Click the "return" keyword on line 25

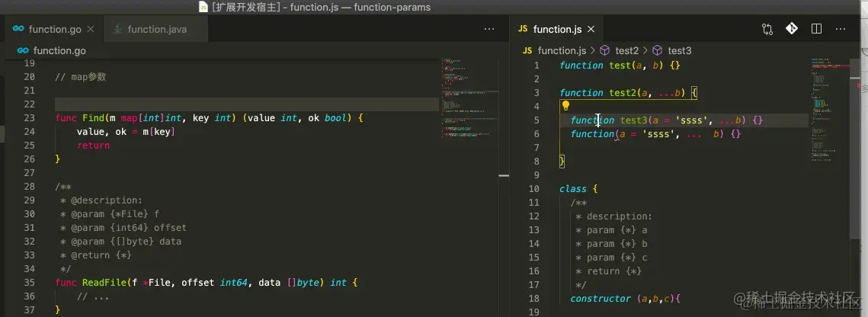(93, 146)
